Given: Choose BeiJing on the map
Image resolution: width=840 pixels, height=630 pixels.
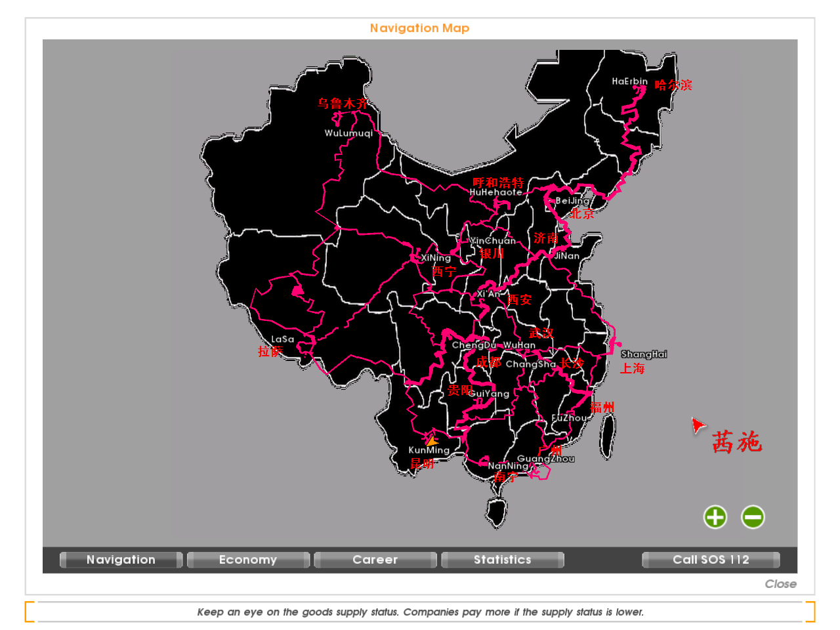Looking at the screenshot, I should (572, 201).
